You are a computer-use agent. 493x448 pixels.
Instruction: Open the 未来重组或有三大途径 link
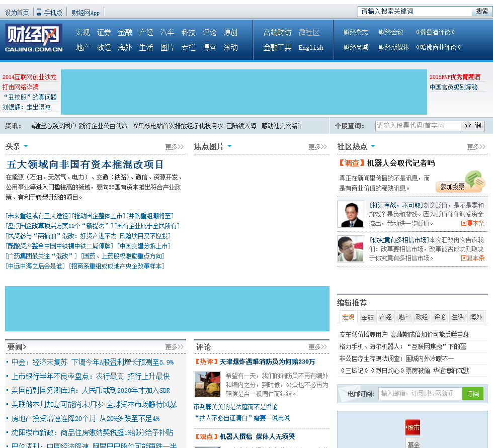(x=38, y=216)
